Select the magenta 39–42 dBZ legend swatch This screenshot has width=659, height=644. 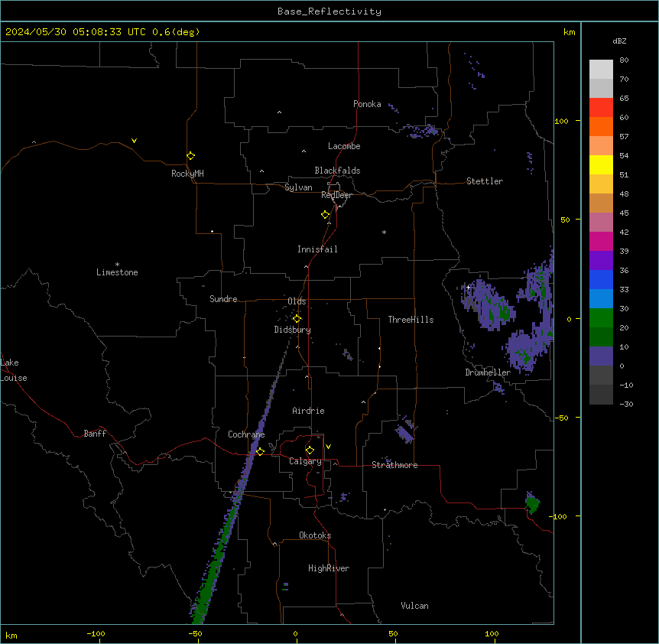[601, 241]
